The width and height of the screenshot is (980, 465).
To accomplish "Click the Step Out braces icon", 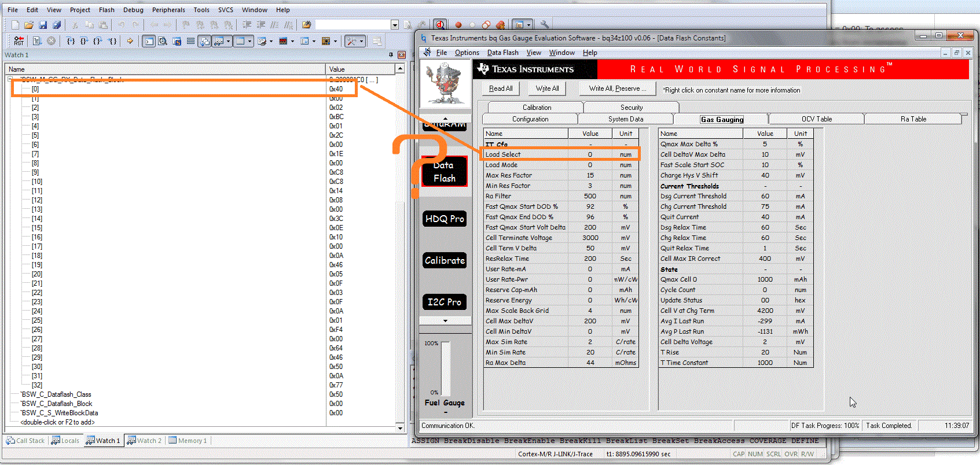I will tap(98, 41).
